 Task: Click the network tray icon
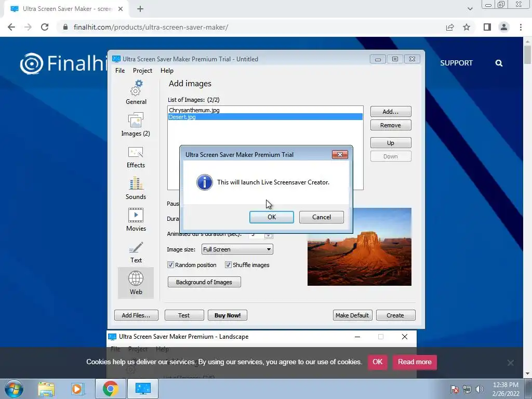point(467,389)
